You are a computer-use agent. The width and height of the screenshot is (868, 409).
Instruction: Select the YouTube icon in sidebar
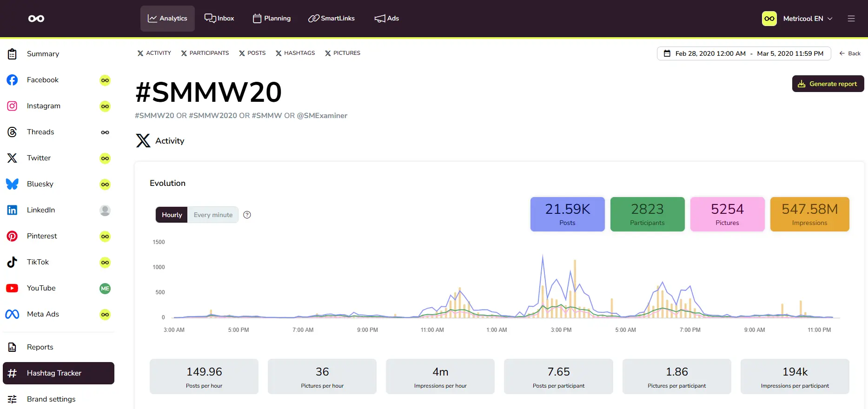click(13, 288)
